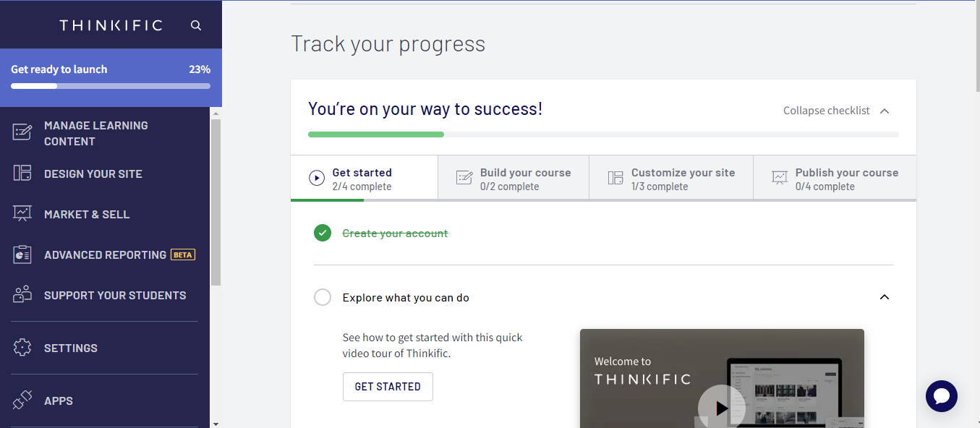Open the Apps plug icon
This screenshot has height=428, width=980.
(22, 401)
